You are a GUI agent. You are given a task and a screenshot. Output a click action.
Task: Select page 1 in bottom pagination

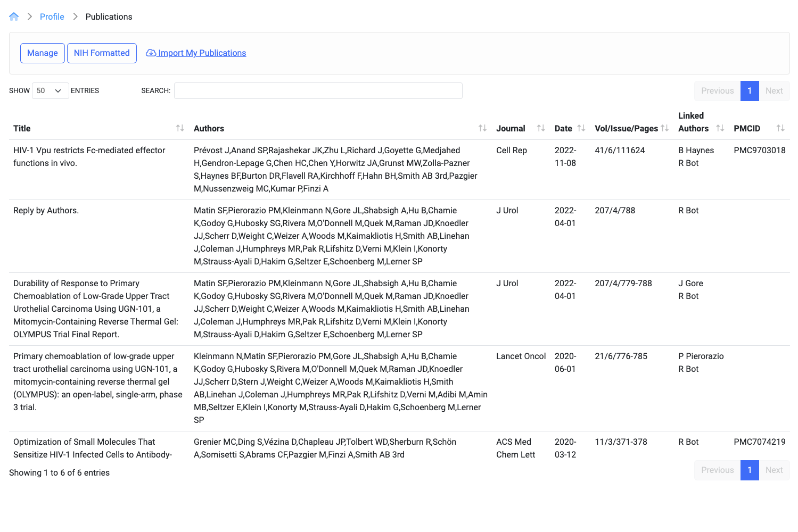tap(750, 470)
